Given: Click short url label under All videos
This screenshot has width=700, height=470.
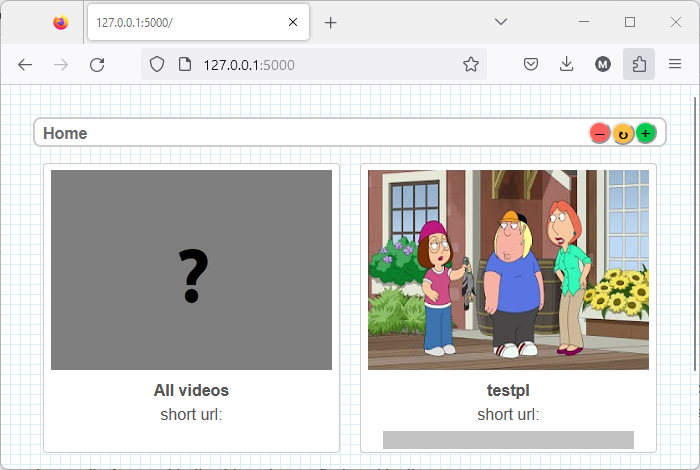Looking at the screenshot, I should [191, 414].
